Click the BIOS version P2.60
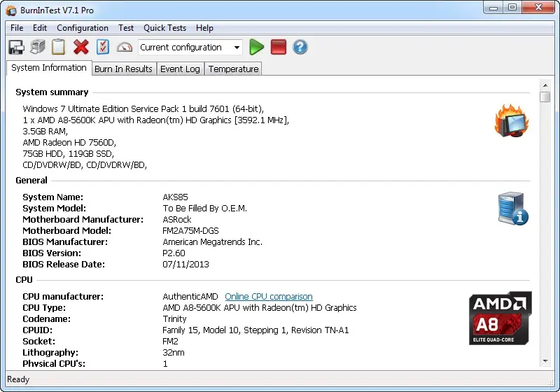The height and width of the screenshot is (392, 560). [x=174, y=253]
